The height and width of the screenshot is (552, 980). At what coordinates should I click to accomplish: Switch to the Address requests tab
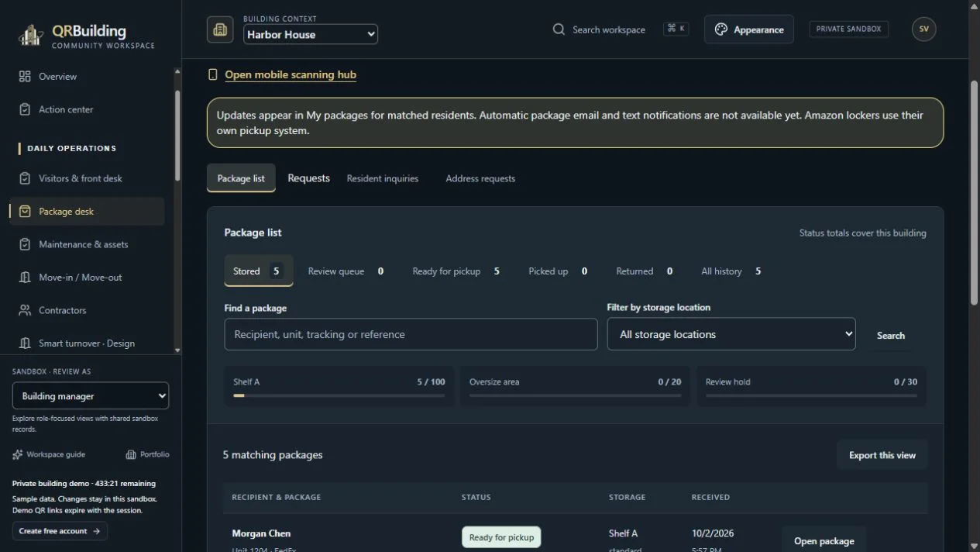(480, 178)
